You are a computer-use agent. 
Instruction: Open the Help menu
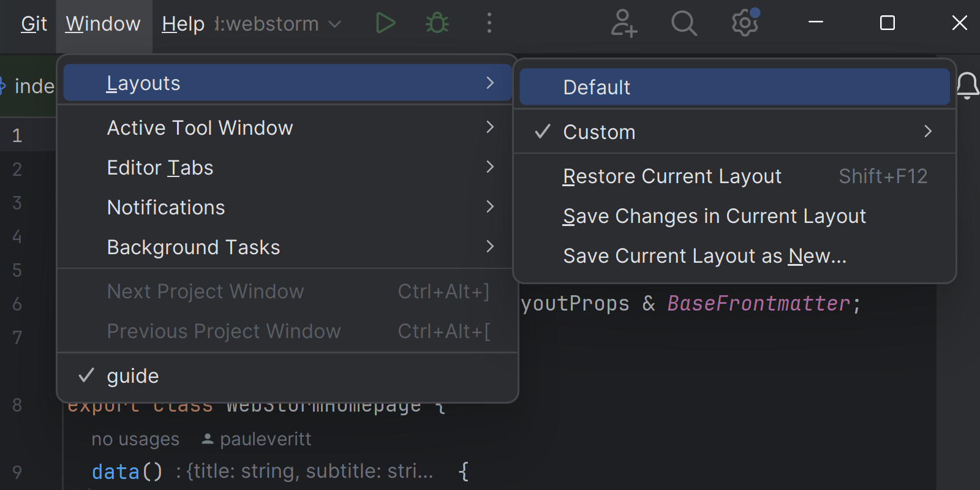pos(183,24)
